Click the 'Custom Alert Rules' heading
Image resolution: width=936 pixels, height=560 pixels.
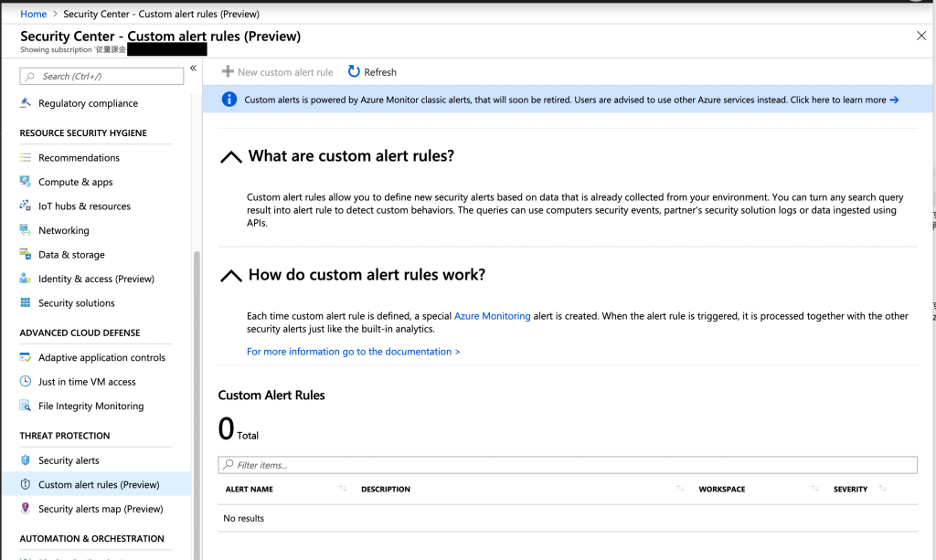[271, 395]
